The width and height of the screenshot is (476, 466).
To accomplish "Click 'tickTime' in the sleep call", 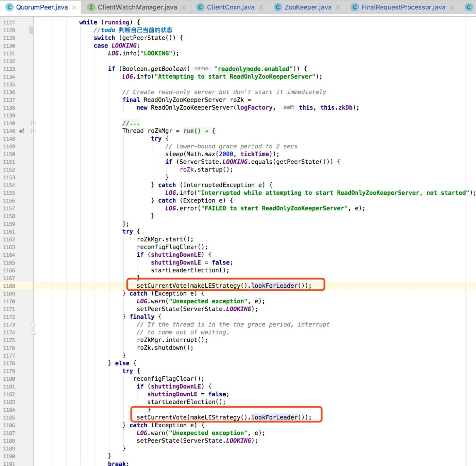I will point(255,154).
